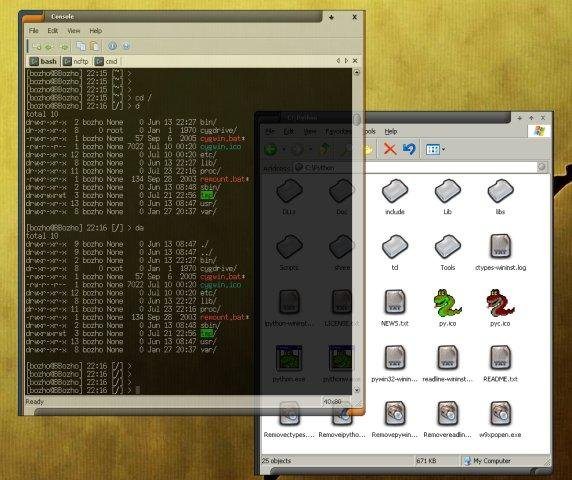Viewport: 572px width, 480px height.
Task: Open the address bar dropdown at right end
Action: pyautogui.click(x=542, y=167)
